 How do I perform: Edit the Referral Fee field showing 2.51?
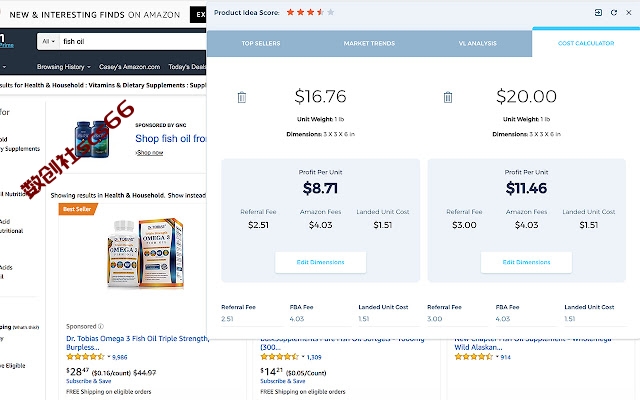click(x=252, y=319)
